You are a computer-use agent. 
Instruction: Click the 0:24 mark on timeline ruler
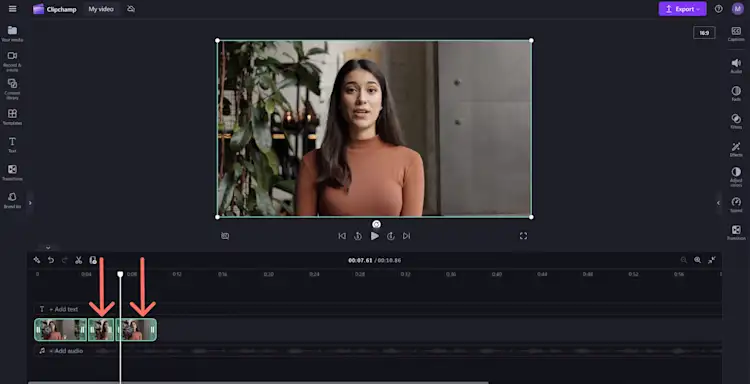[314, 274]
